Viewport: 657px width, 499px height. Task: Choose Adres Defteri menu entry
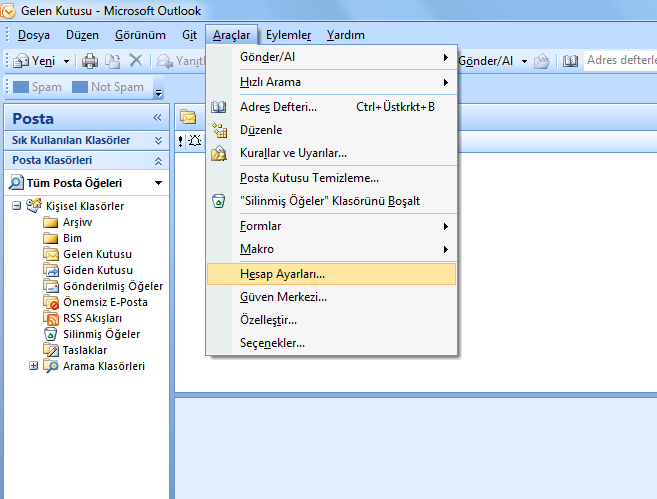(331, 107)
